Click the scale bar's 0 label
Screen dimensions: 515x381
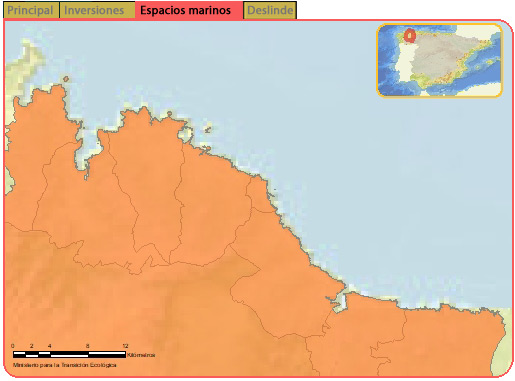[13, 346]
